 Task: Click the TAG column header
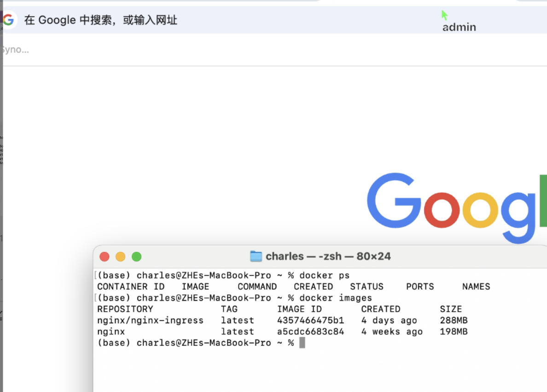point(229,309)
